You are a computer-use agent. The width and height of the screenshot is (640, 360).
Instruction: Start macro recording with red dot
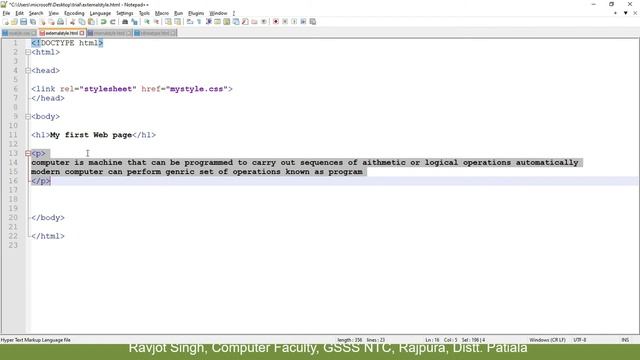click(276, 22)
